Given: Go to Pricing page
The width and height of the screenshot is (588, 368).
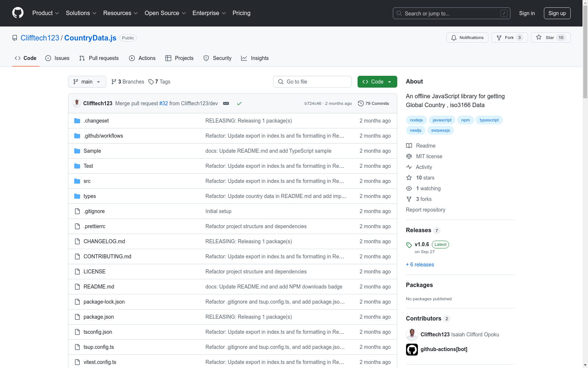Looking at the screenshot, I should point(241,13).
